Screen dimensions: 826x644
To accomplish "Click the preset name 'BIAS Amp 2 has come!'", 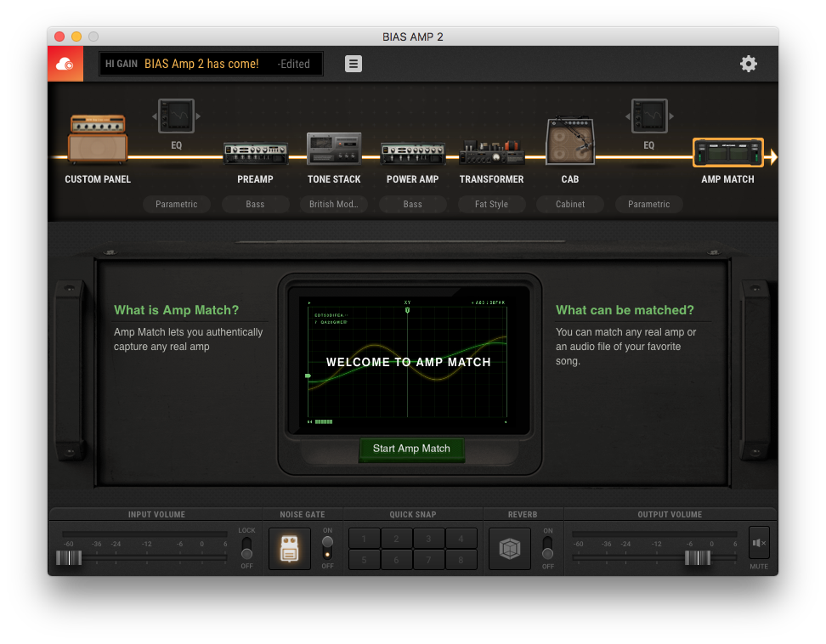I will click(x=201, y=64).
